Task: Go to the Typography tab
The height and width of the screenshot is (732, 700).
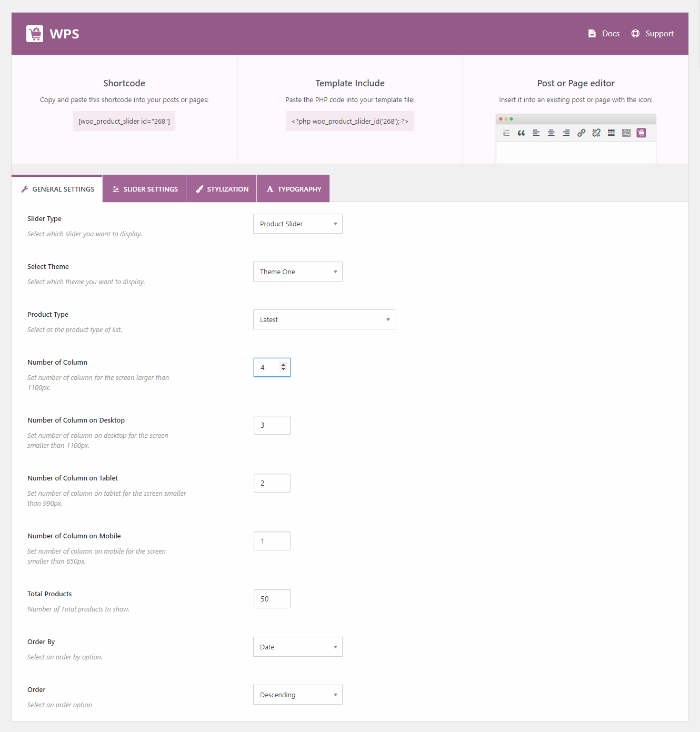Action: pos(293,189)
